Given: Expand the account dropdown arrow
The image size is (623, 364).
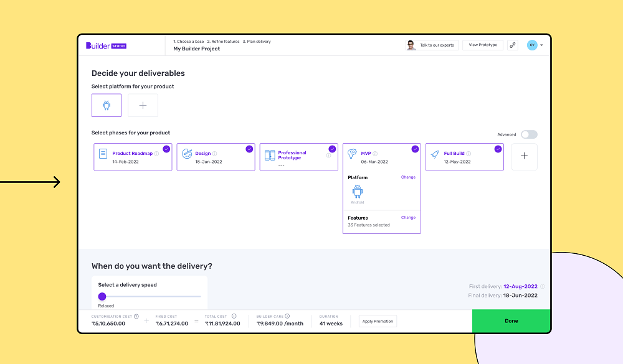Looking at the screenshot, I should click(x=541, y=45).
